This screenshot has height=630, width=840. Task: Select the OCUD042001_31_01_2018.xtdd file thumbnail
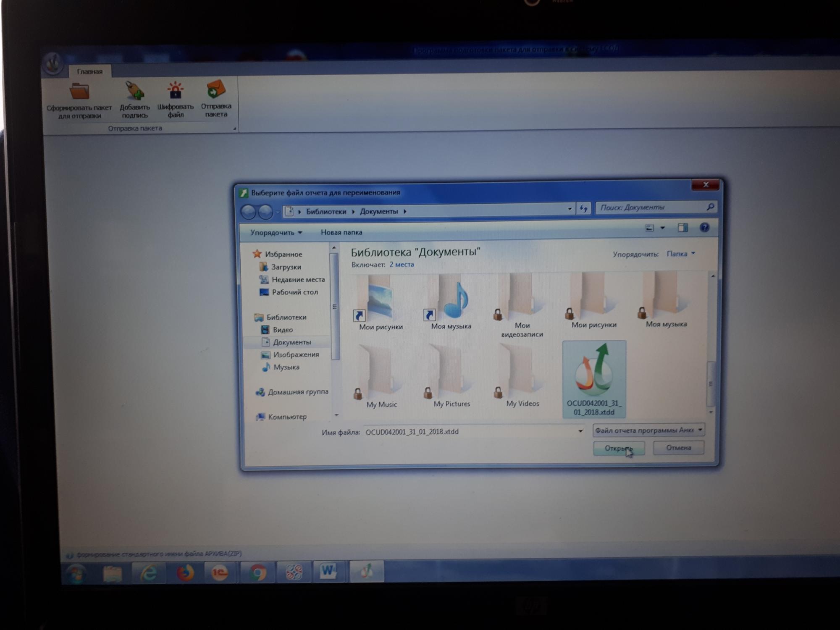[594, 379]
